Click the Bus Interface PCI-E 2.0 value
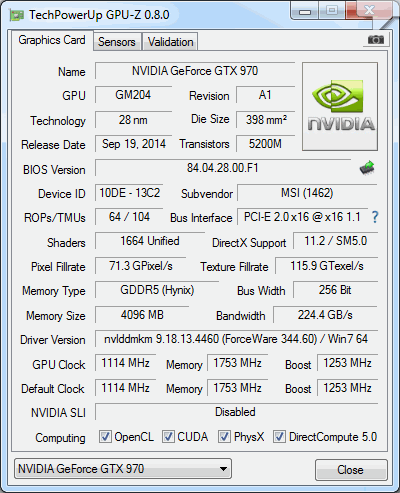 [302, 217]
